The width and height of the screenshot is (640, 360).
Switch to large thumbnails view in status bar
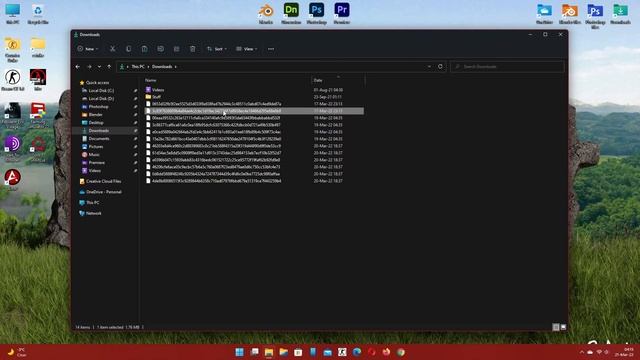click(x=563, y=327)
